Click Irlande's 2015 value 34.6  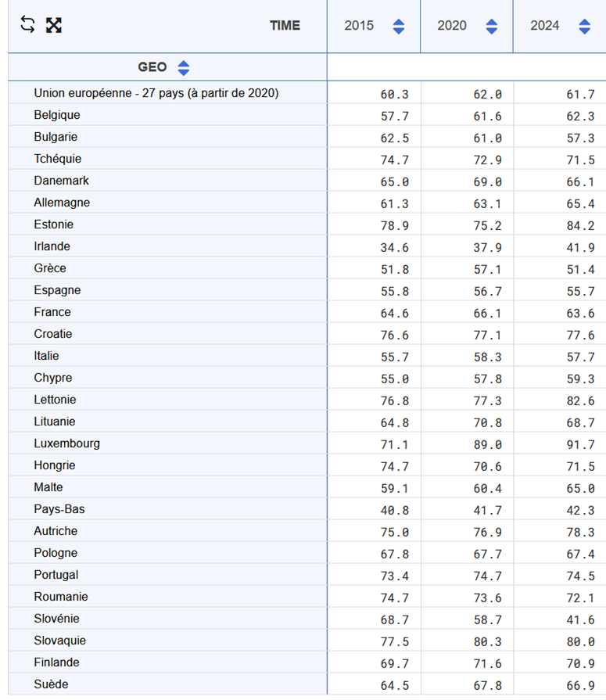(x=394, y=248)
